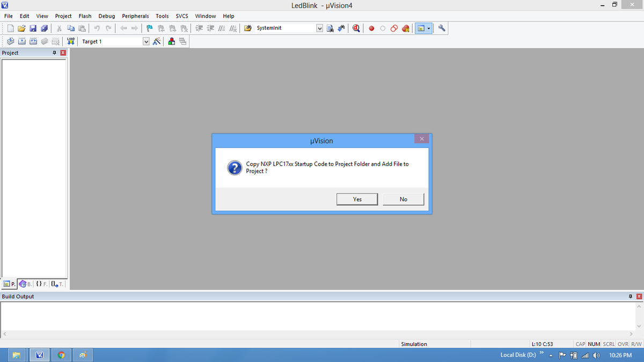Open the Configuration wrench icon
Viewport: 644px width, 362px height.
pos(442,28)
